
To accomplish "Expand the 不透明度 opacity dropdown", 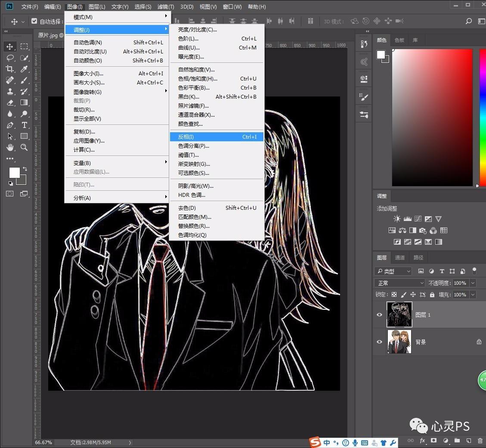I will click(473, 283).
